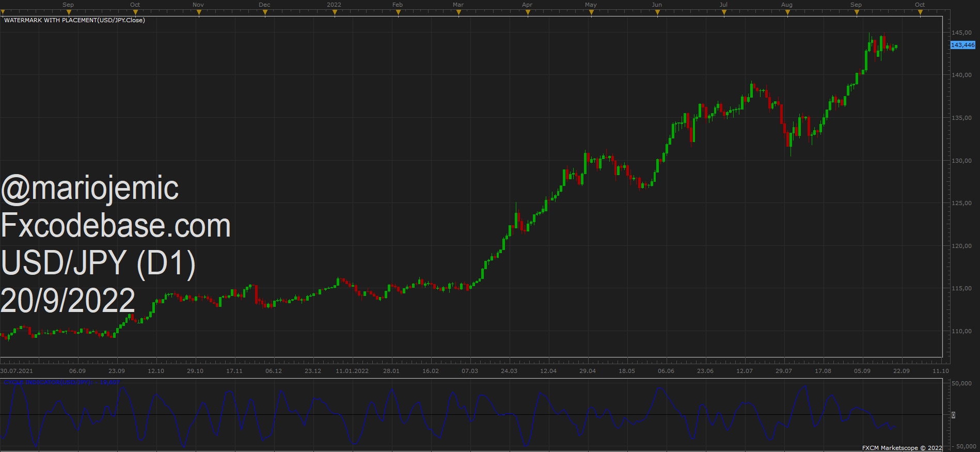Click the 120,00 price axis label
This screenshot has height=452, width=980.
[961, 246]
